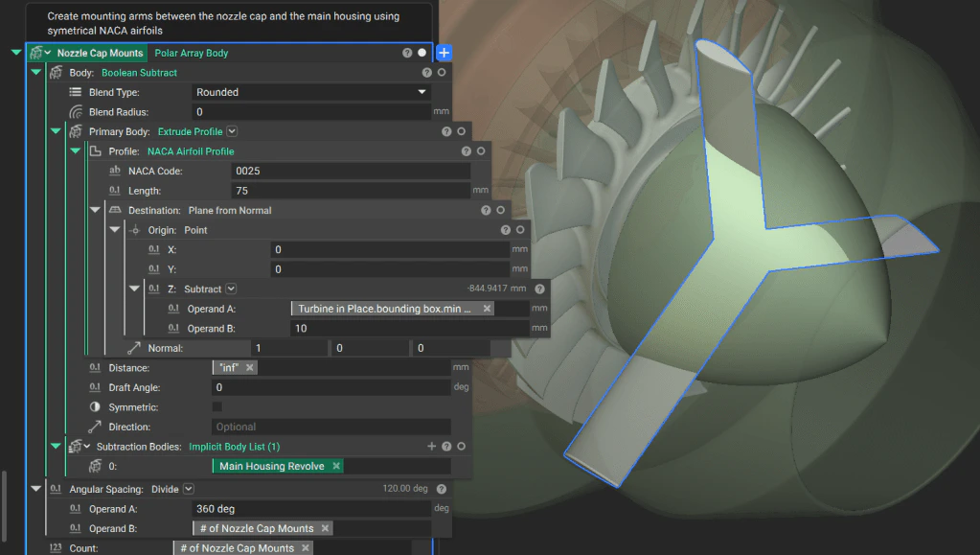
Task: Add item to Subtraction Bodies list
Action: (x=431, y=446)
